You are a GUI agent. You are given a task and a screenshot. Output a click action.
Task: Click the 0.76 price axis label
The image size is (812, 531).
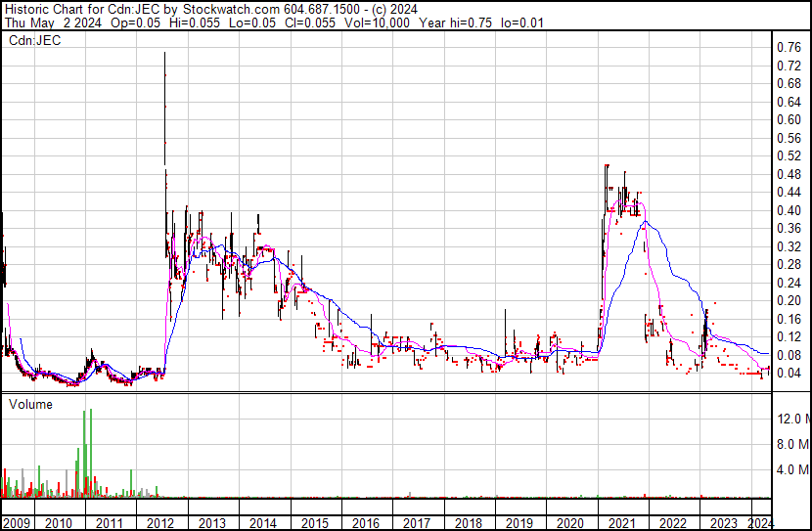point(789,47)
